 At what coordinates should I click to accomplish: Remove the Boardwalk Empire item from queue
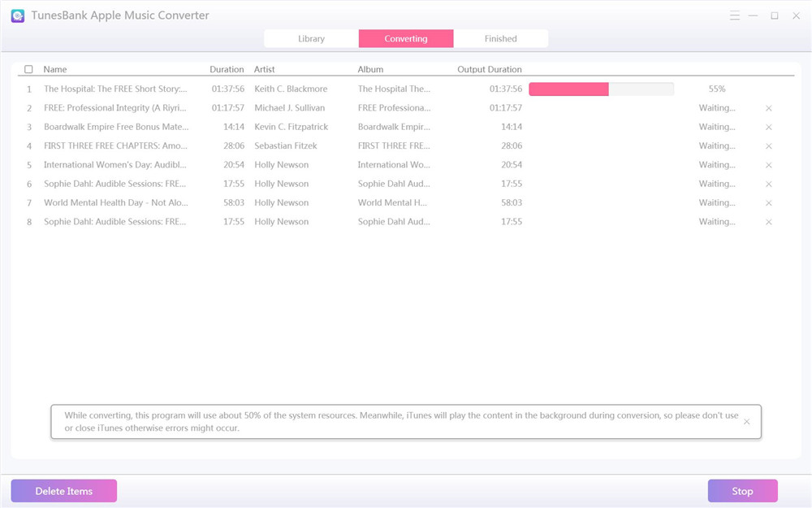point(768,127)
